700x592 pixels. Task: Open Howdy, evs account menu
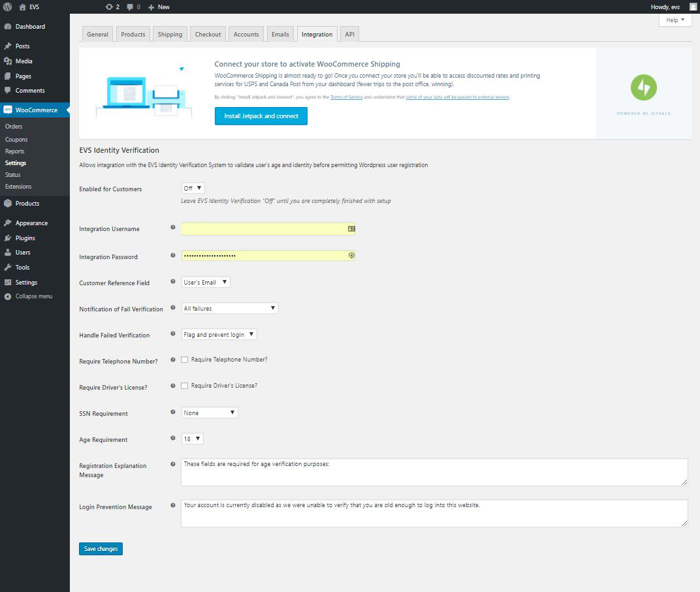click(x=665, y=7)
